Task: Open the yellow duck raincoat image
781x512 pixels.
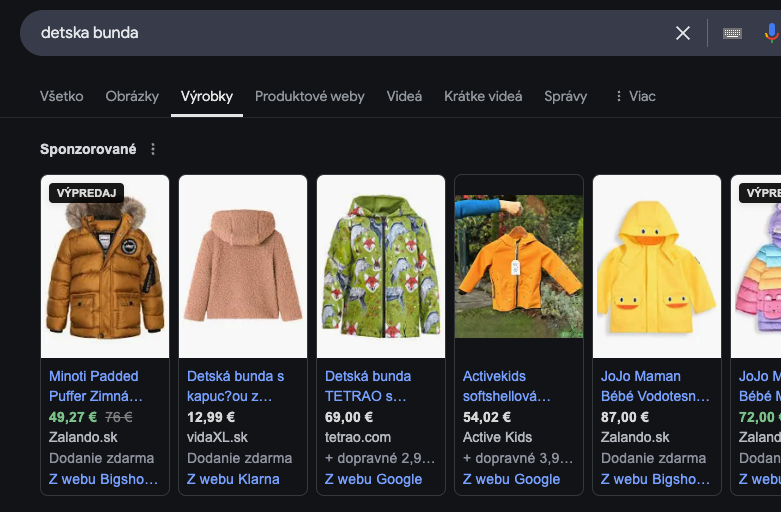Action: pos(657,266)
